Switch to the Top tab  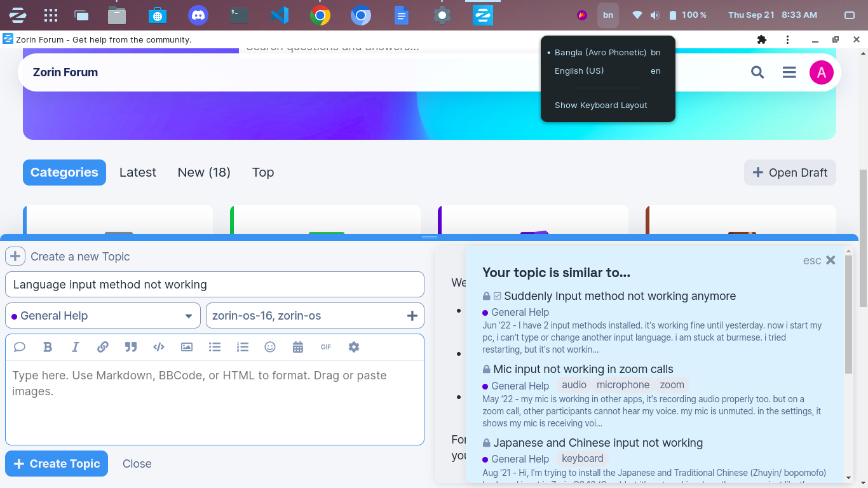[263, 172]
